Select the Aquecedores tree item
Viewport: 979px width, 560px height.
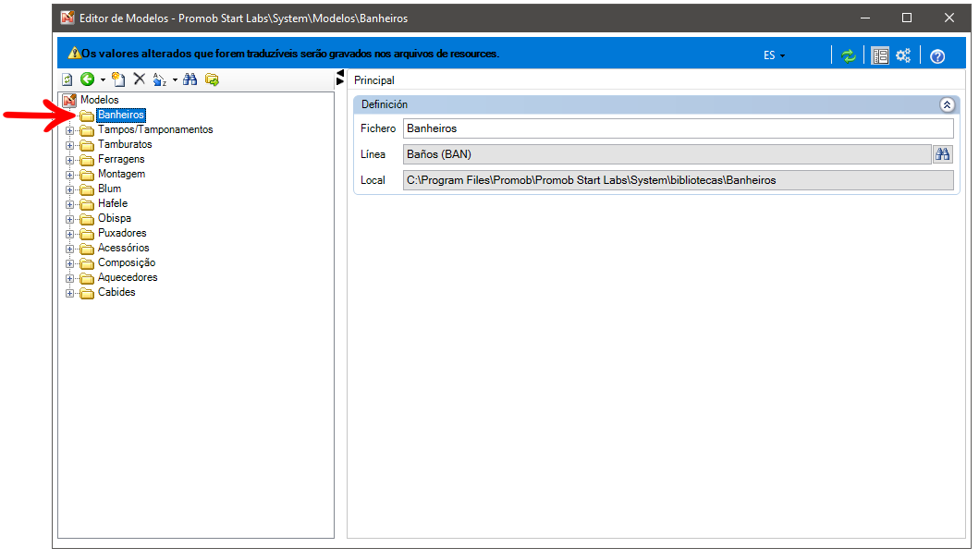pos(128,277)
